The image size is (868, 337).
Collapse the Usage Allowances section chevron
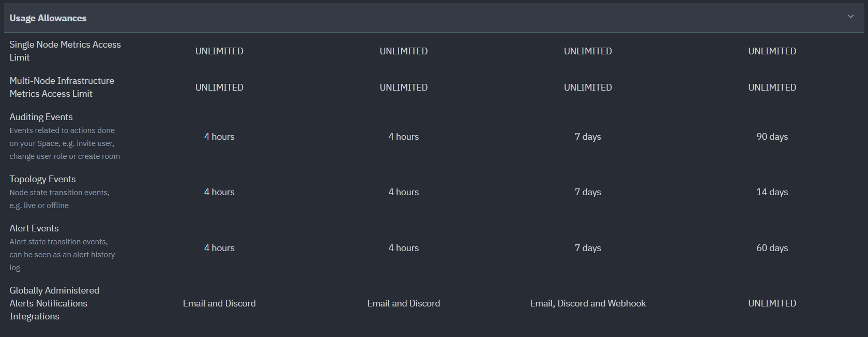[850, 17]
